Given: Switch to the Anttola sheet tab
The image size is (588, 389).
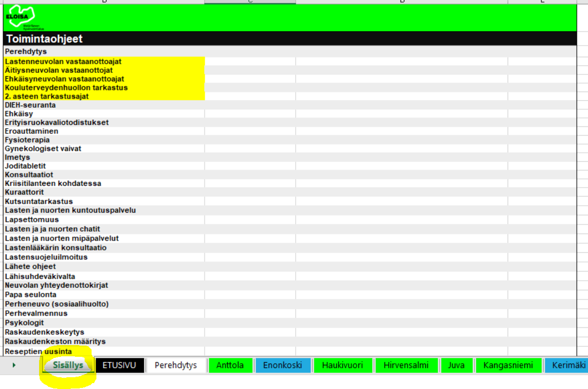Looking at the screenshot, I should tap(230, 365).
